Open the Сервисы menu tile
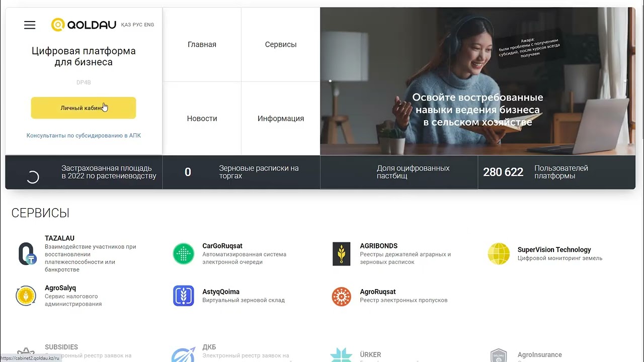 281,44
